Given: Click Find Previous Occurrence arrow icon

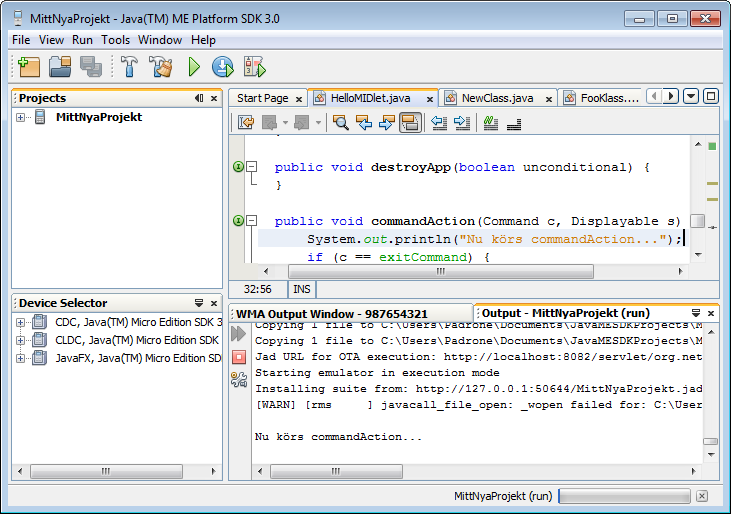Looking at the screenshot, I should (x=364, y=123).
